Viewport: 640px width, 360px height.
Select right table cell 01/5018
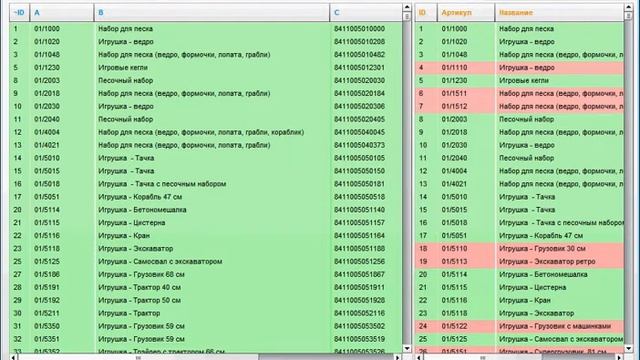coord(454,222)
